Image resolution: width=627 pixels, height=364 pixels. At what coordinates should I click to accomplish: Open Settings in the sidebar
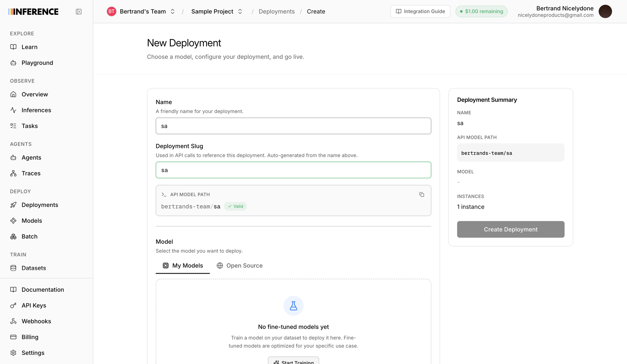point(33,353)
